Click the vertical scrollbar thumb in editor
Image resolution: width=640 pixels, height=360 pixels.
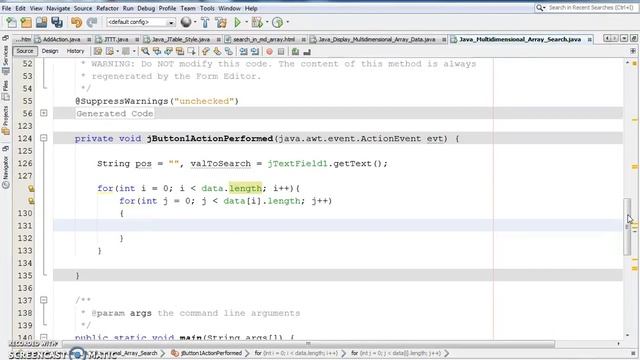627,227
